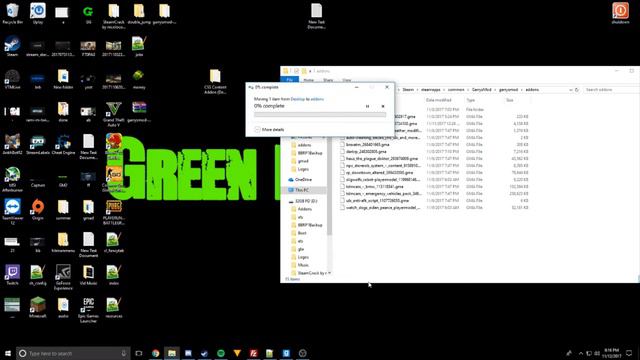Image resolution: width=640 pixels, height=360 pixels.
Task: Go to steamapps in address breadcrumb
Action: (x=431, y=89)
